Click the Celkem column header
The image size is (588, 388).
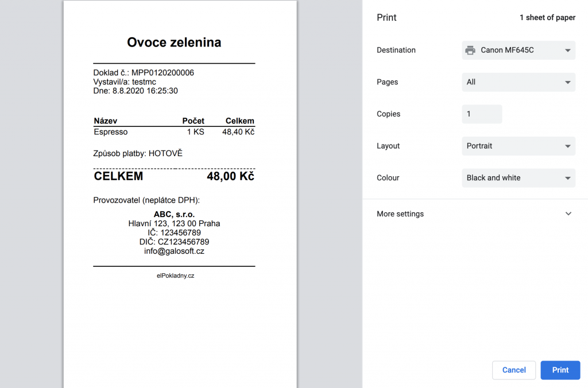(239, 121)
